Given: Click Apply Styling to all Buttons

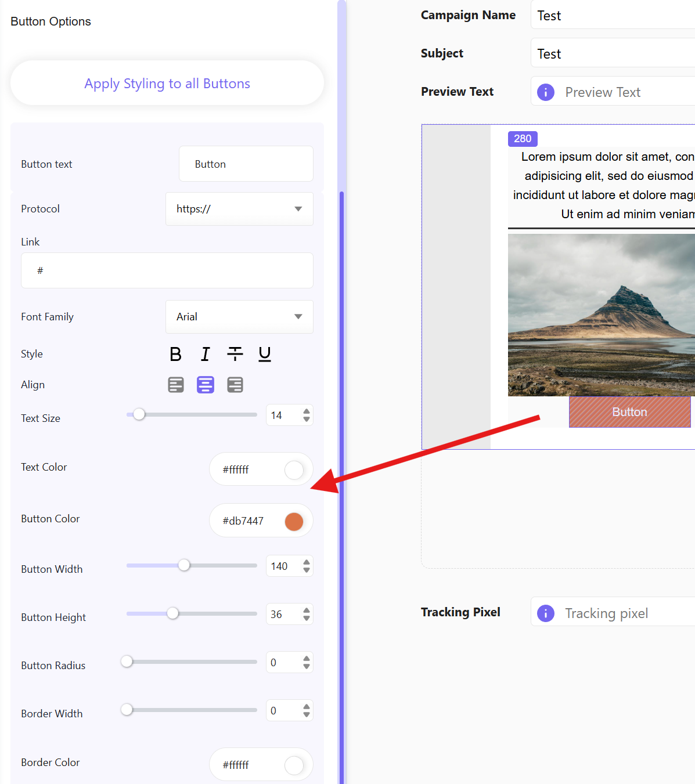Looking at the screenshot, I should coord(167,84).
